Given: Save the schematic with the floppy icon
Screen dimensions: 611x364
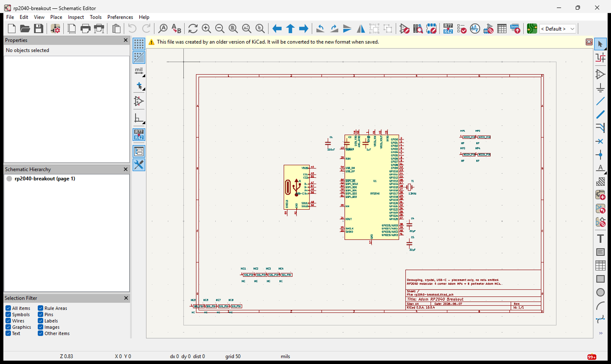Looking at the screenshot, I should 38,29.
